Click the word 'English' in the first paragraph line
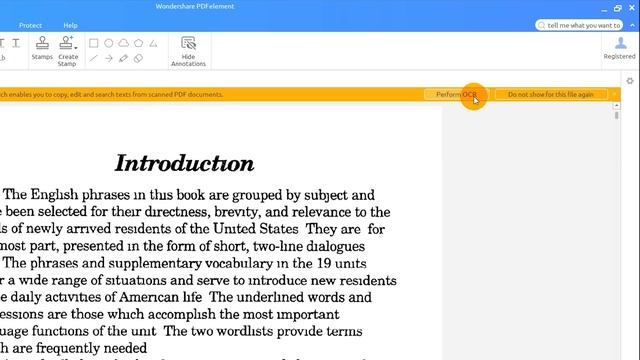This screenshot has height=360, width=640. (x=54, y=195)
